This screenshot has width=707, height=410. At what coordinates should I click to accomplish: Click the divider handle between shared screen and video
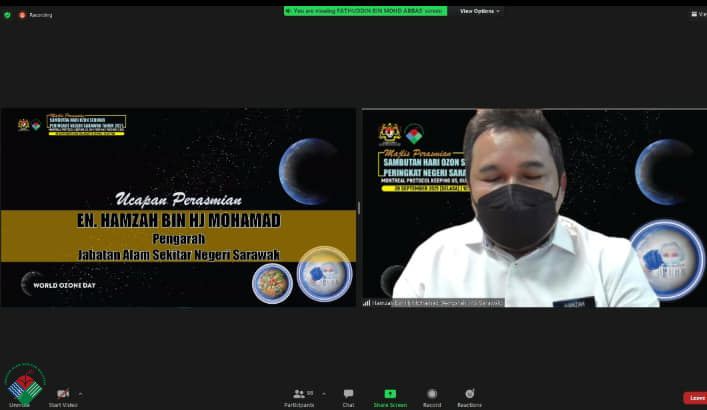[359, 207]
